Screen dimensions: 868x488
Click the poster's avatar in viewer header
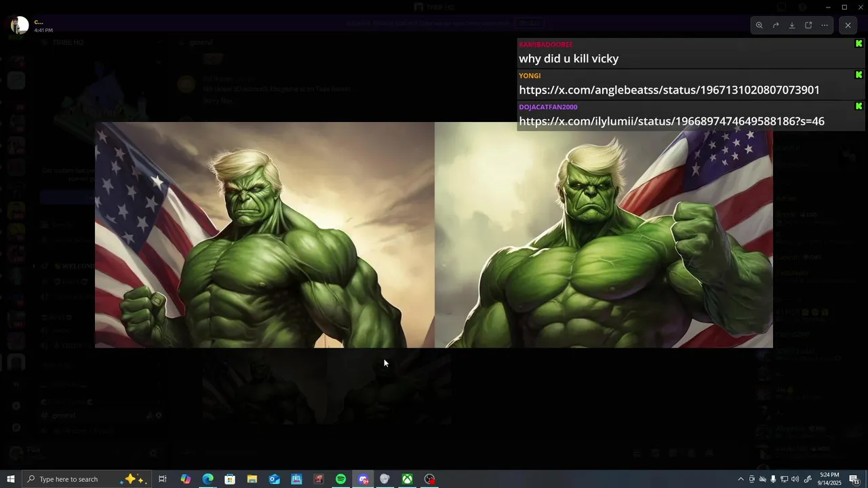tap(20, 25)
